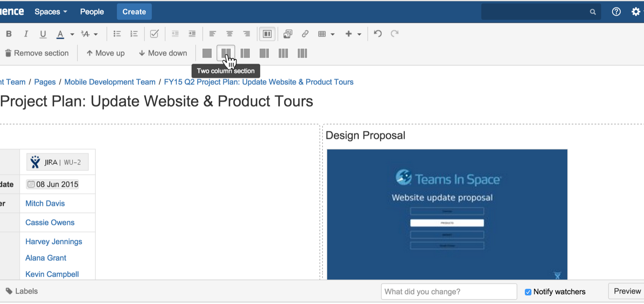Image resolution: width=644 pixels, height=304 pixels.
Task: Redo the last undone change
Action: pos(394,33)
